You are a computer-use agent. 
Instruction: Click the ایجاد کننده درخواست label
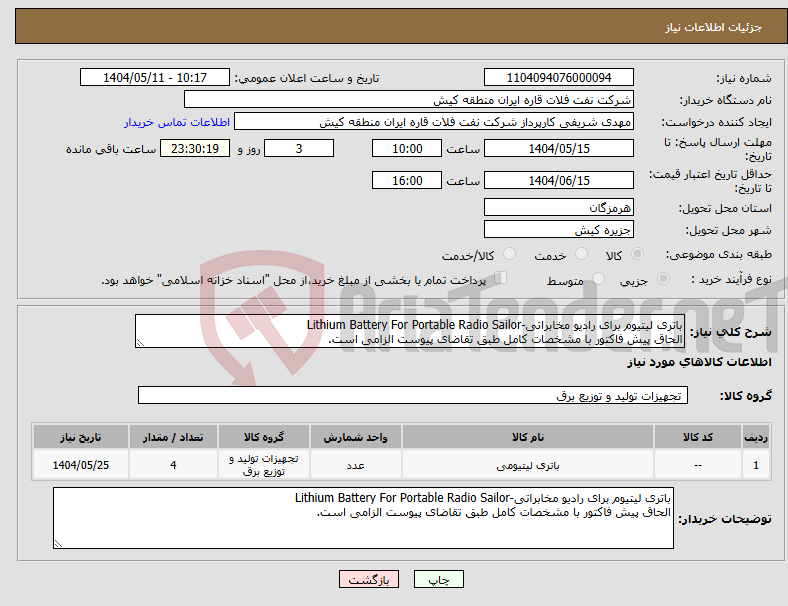click(717, 122)
